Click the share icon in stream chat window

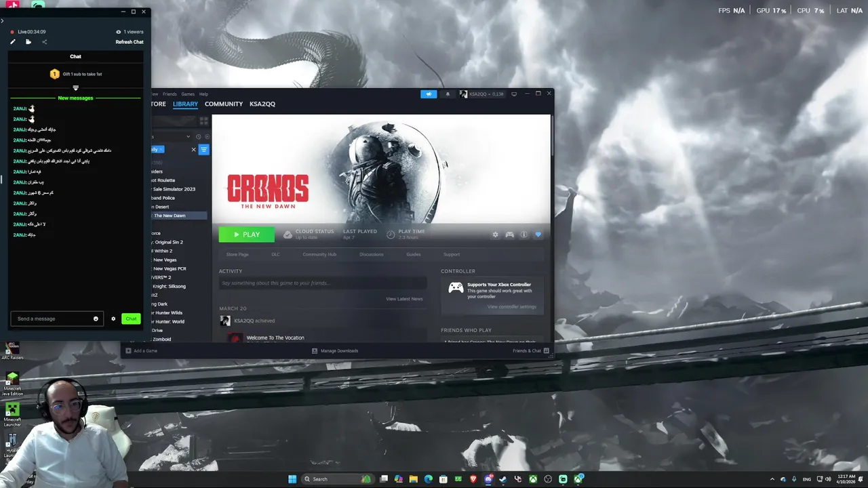tap(45, 42)
